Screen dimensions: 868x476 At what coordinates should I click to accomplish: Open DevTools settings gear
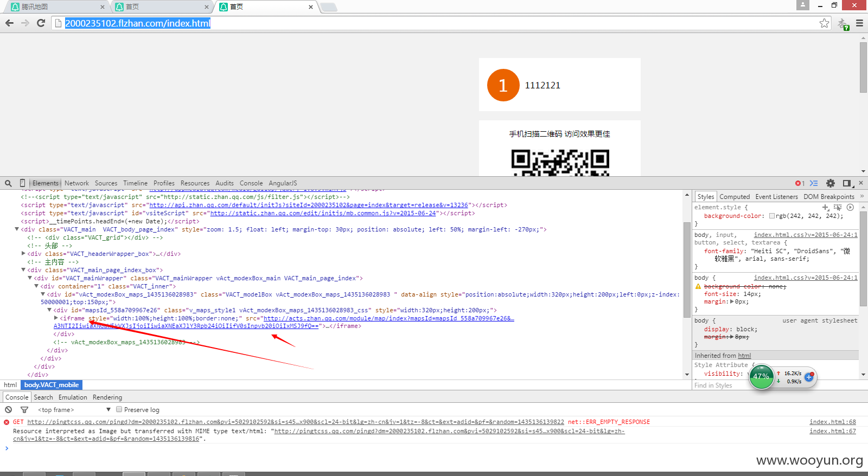831,183
